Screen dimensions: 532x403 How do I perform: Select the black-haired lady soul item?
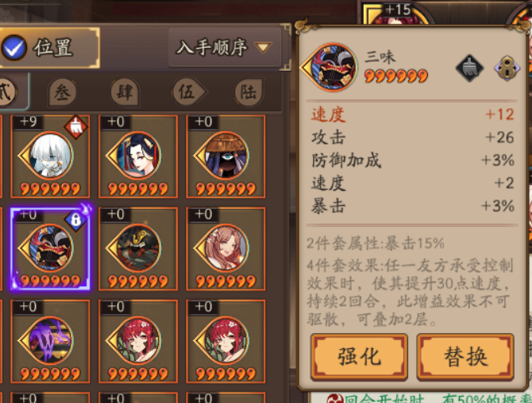coord(138,157)
